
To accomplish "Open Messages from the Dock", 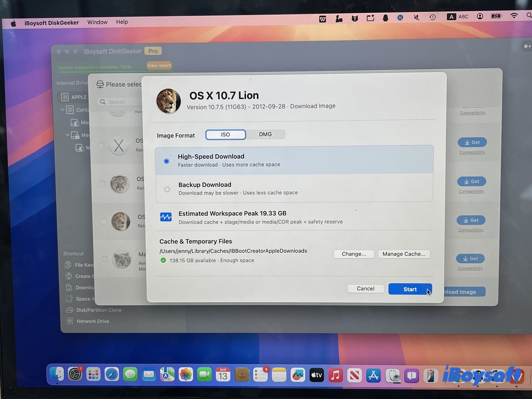I will (130, 375).
